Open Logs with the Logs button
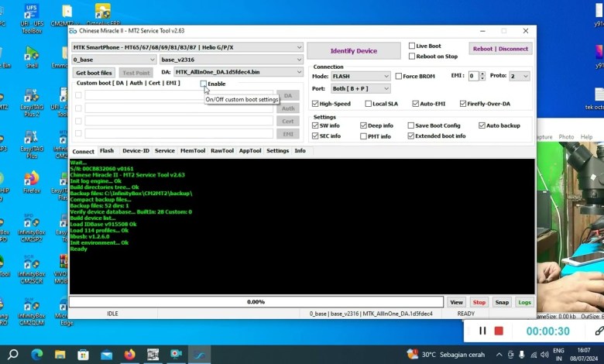604x364 pixels. (525, 302)
